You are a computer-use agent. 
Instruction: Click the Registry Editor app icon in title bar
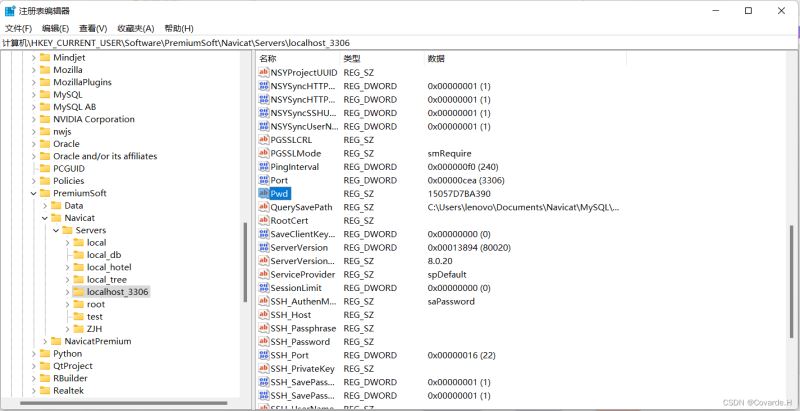click(x=10, y=10)
